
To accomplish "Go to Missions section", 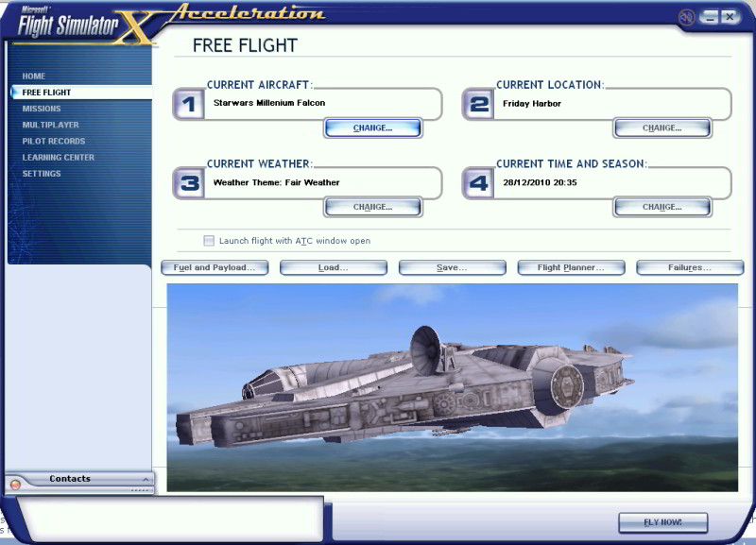I will coord(42,109).
